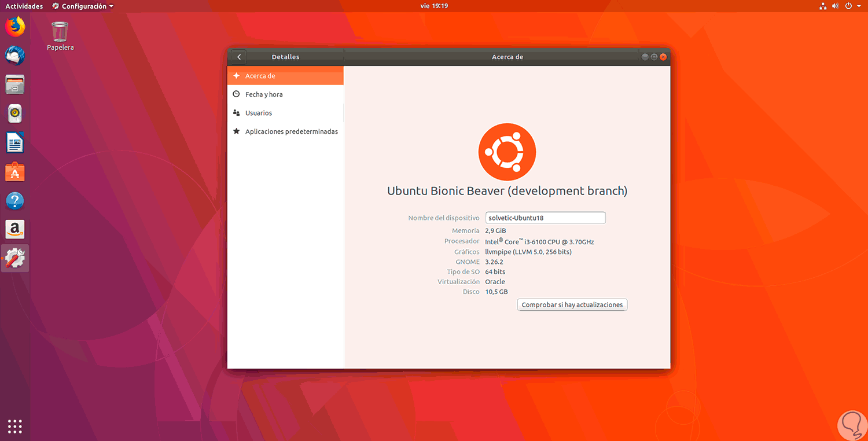Click the graphics value llvmpipe
The image size is (868, 441).
click(x=528, y=252)
